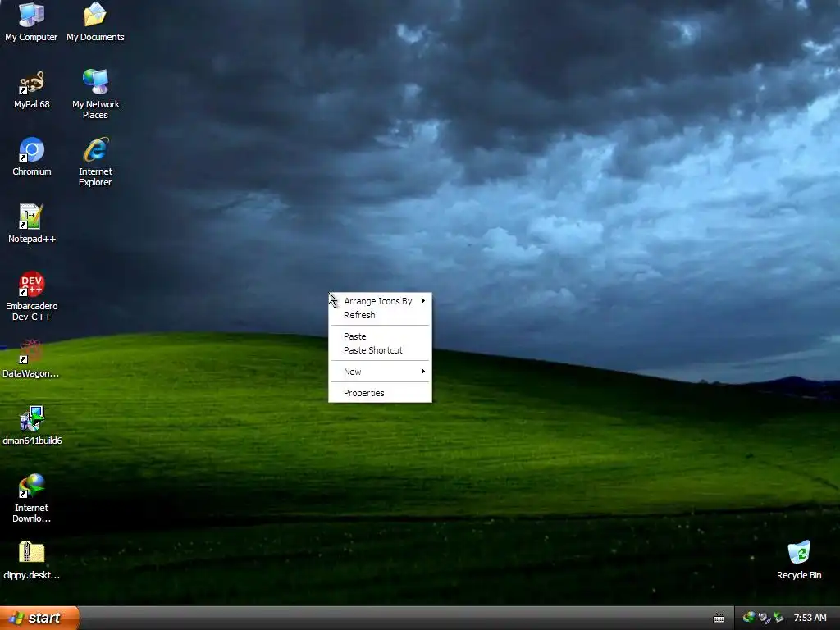Viewport: 840px width, 630px height.
Task: Click the Internet Download Manager tray icon
Action: coord(749,618)
